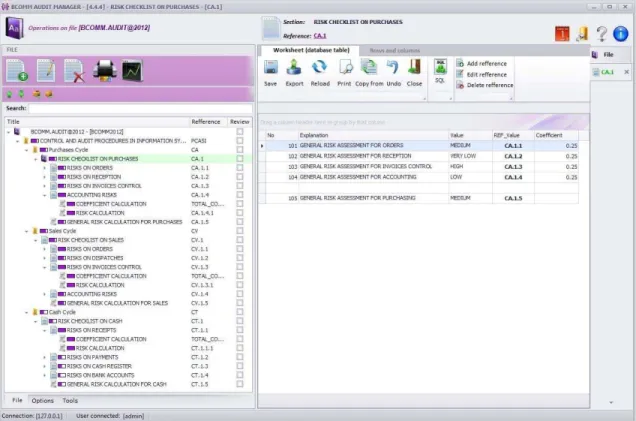Open Print preview icon in ribbon
Image resolution: width=636 pixels, height=421 pixels.
(344, 67)
